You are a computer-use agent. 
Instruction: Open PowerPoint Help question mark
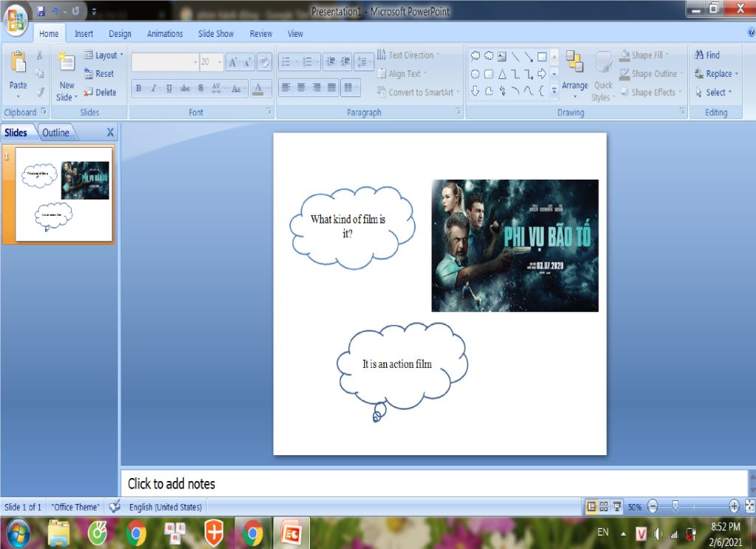point(751,33)
